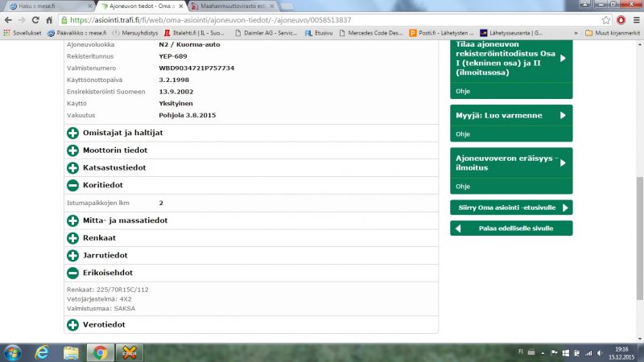
Task: Reload the current page
Action: click(x=35, y=20)
